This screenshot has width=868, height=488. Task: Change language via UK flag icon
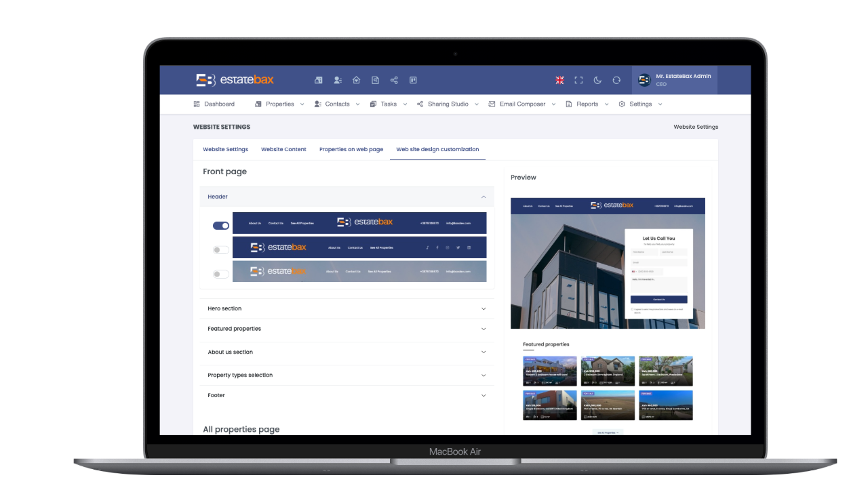coord(559,80)
